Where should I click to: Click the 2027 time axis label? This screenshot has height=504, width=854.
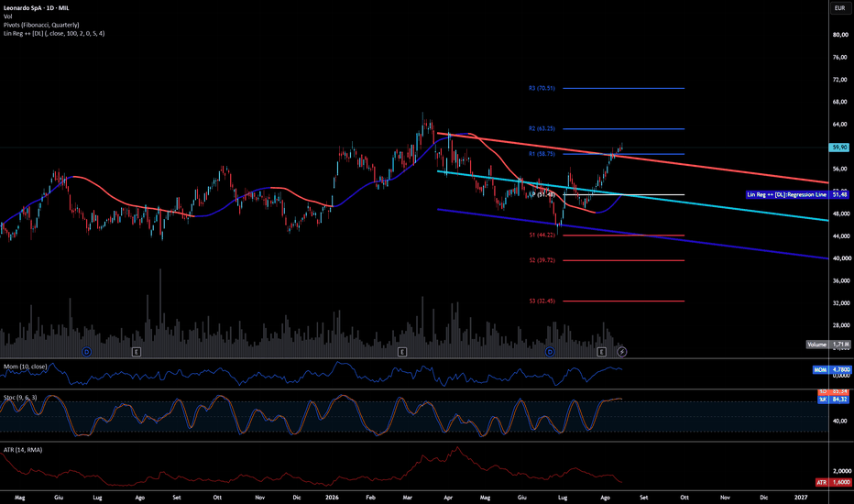coord(801,498)
